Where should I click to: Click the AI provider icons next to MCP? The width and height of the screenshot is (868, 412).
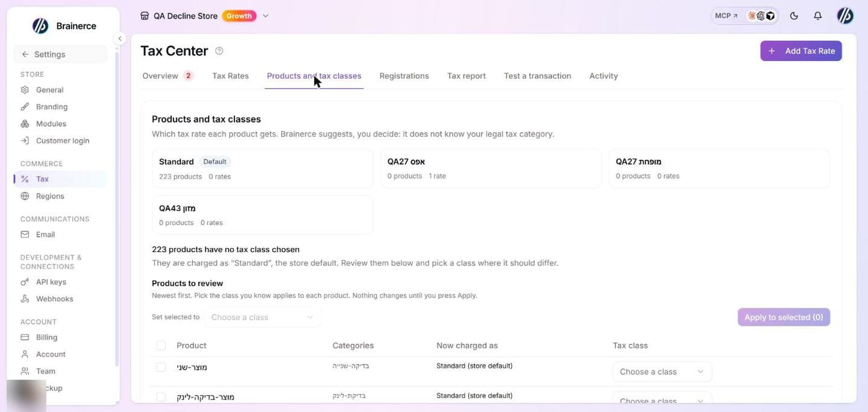tap(761, 16)
